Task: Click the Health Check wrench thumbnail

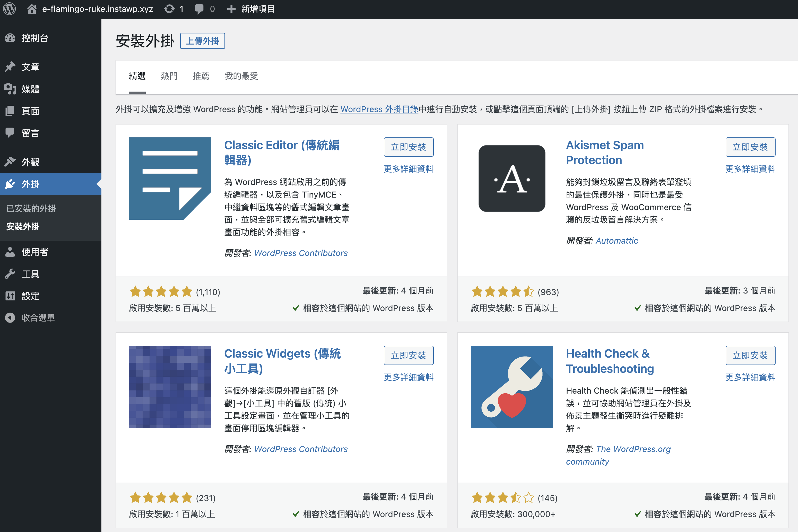Action: (511, 386)
